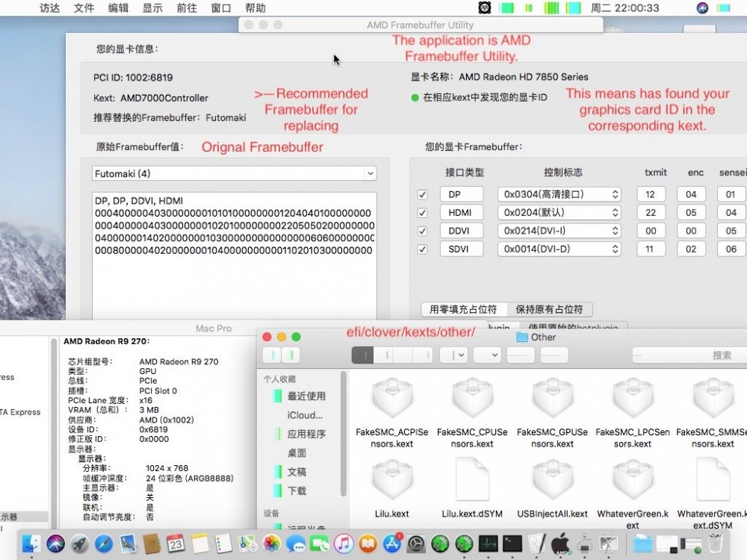Select 下载 in Finder sidebar
Screen dimensions: 747x560
[x=297, y=491]
